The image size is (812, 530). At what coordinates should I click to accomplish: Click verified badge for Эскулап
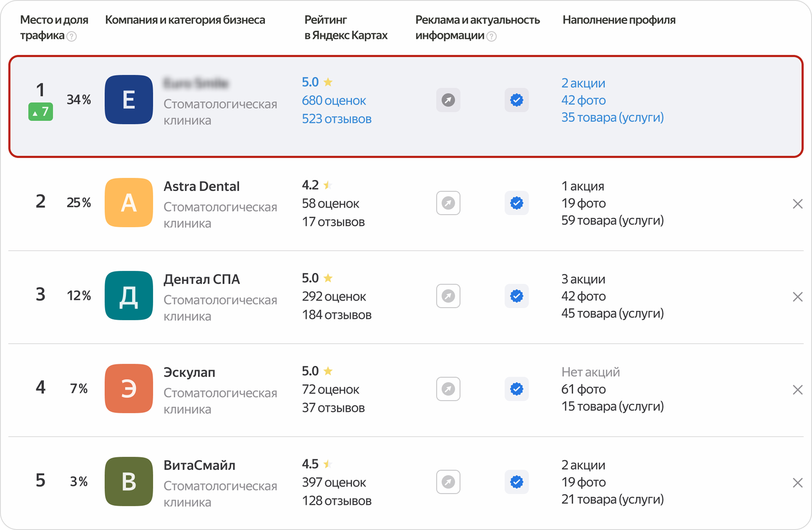[x=517, y=389]
